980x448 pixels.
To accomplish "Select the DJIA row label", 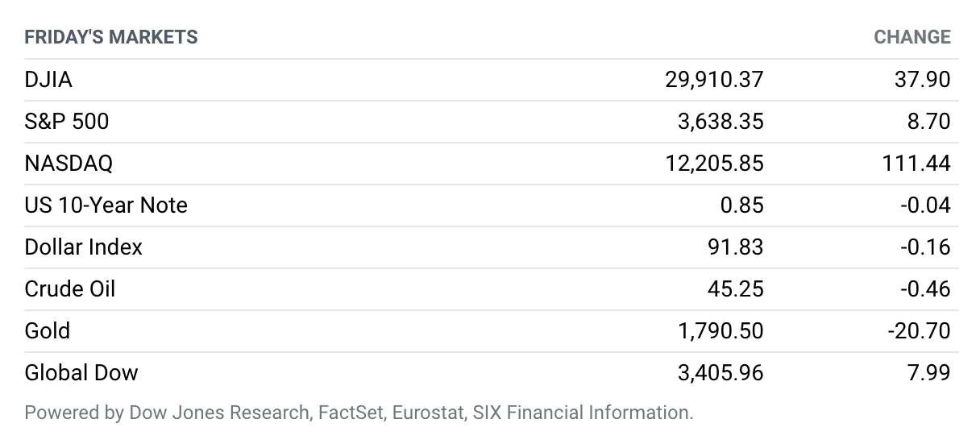I will tap(48, 80).
